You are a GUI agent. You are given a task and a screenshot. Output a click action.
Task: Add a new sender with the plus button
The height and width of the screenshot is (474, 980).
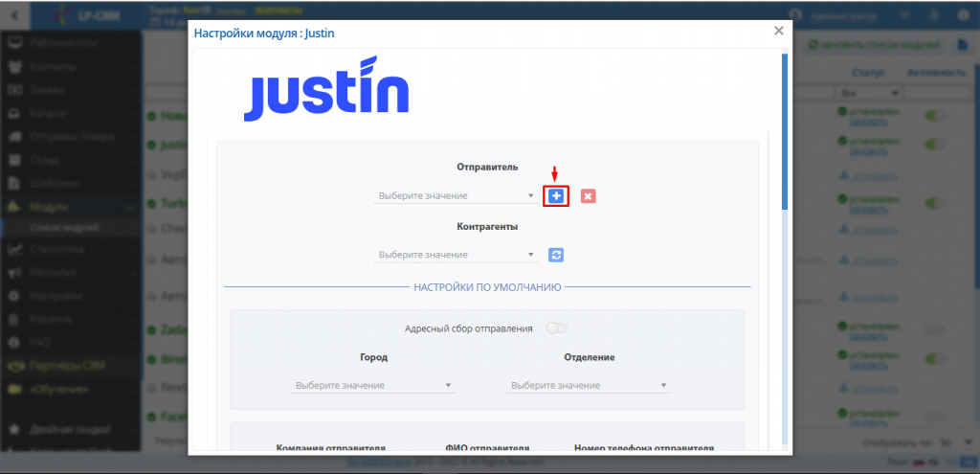pyautogui.click(x=556, y=196)
